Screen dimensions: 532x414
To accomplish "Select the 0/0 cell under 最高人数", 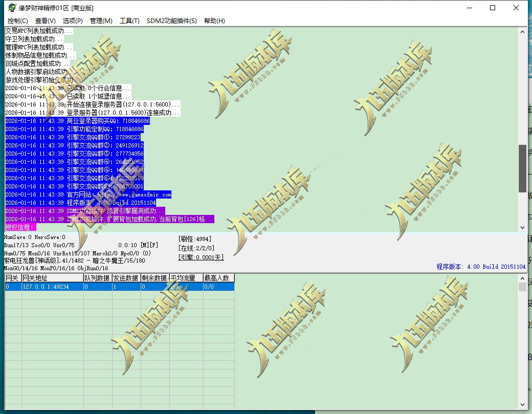I will pos(218,287).
